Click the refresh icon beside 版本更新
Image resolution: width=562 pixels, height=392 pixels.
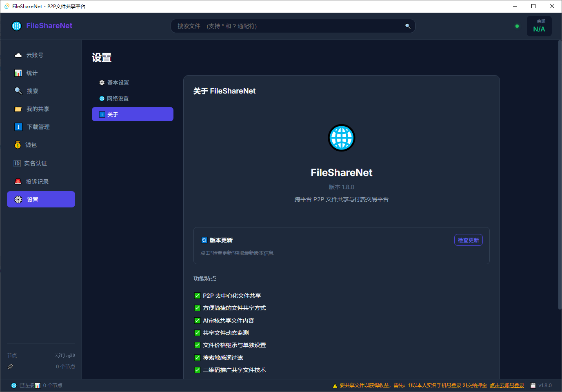[x=204, y=240]
